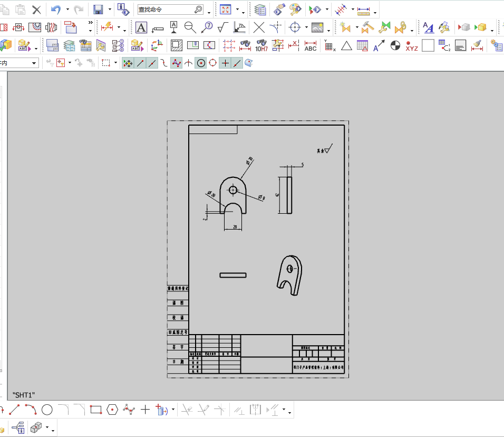
Task: Click the "SHT1" sheet label
Action: [24, 395]
